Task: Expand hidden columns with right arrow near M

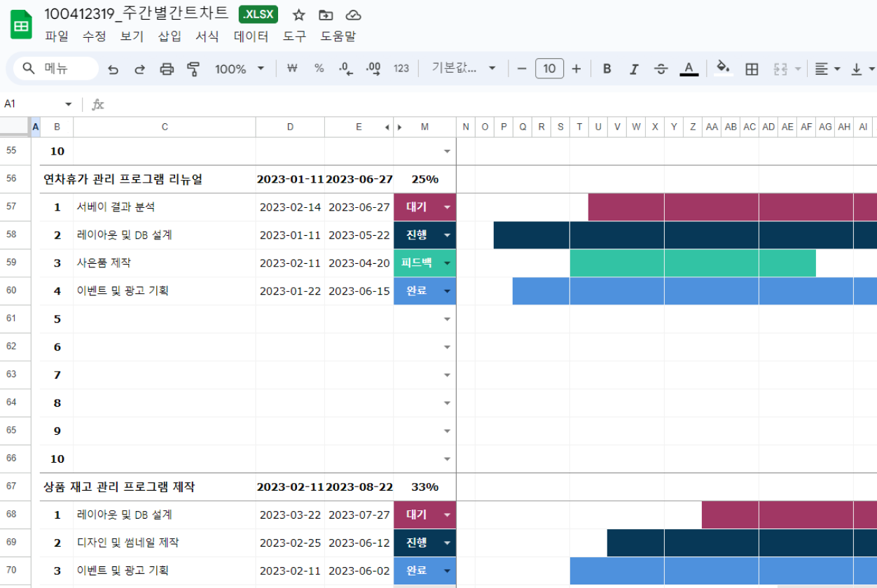Action: click(400, 127)
